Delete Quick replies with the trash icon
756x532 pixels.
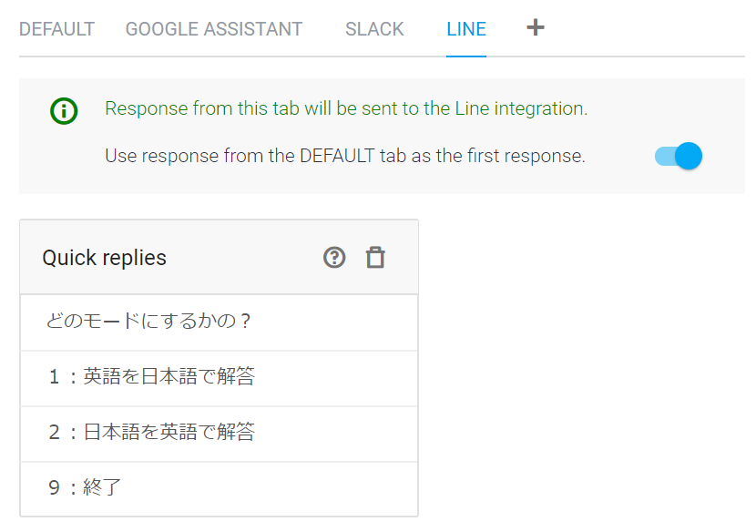pyautogui.click(x=375, y=258)
